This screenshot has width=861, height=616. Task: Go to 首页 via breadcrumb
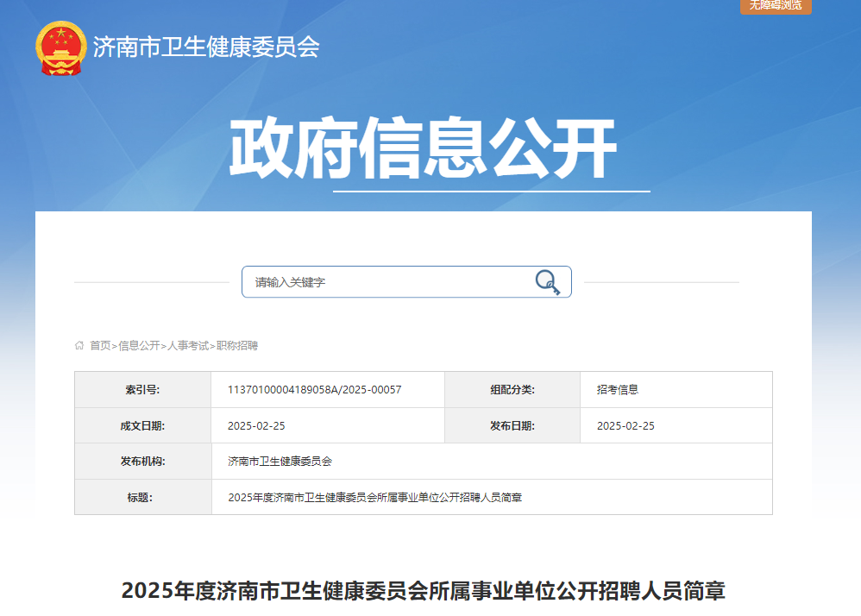pos(100,346)
